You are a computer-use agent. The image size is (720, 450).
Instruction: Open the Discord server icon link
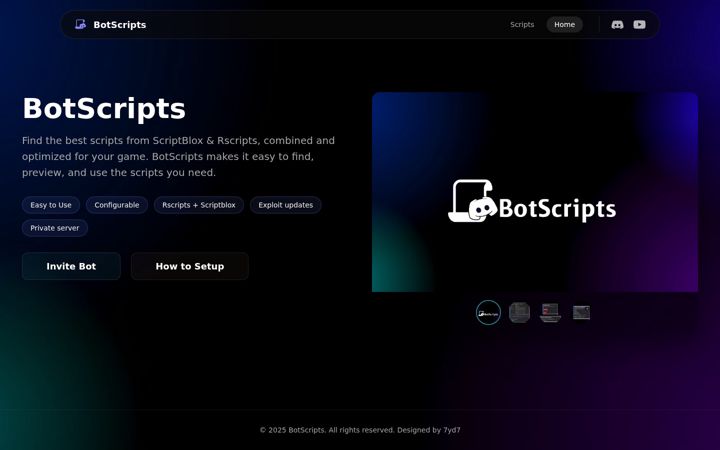click(617, 25)
